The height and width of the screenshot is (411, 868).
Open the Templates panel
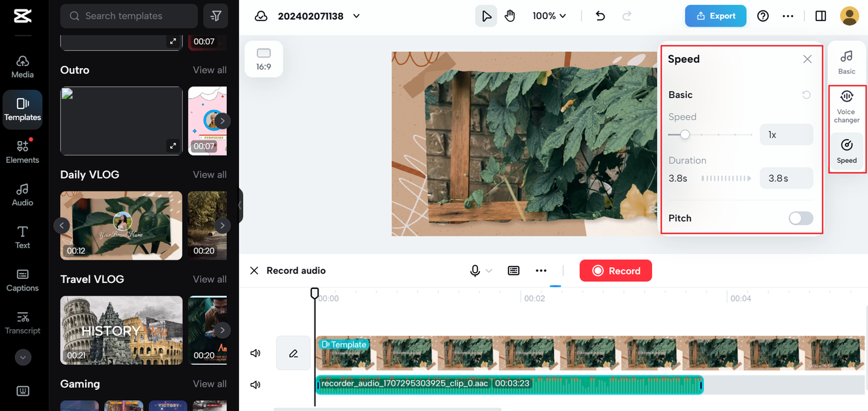(x=22, y=109)
